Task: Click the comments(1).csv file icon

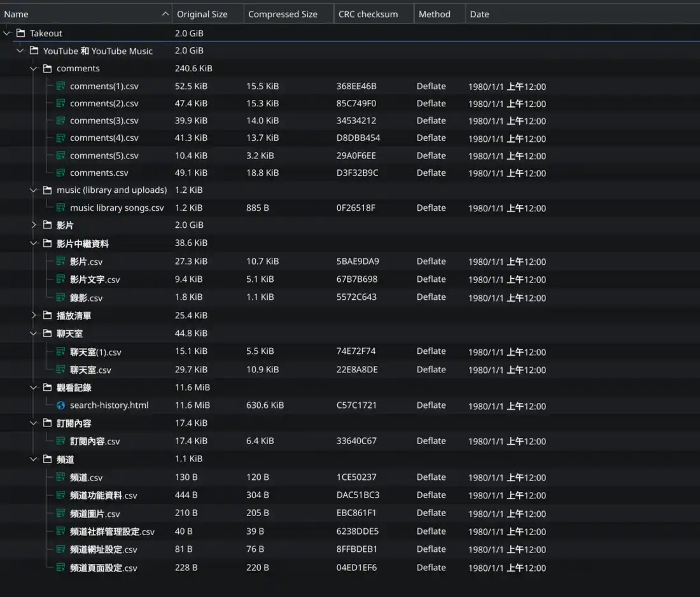Action: click(x=60, y=85)
